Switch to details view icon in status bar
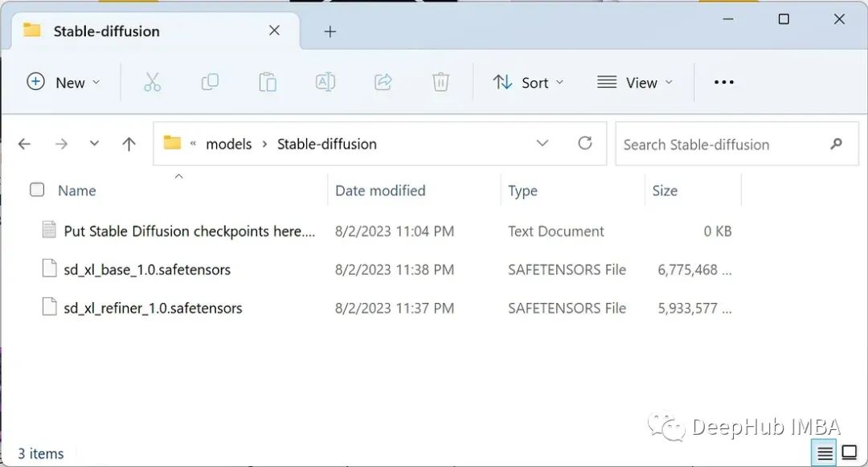This screenshot has height=467, width=868. [825, 453]
